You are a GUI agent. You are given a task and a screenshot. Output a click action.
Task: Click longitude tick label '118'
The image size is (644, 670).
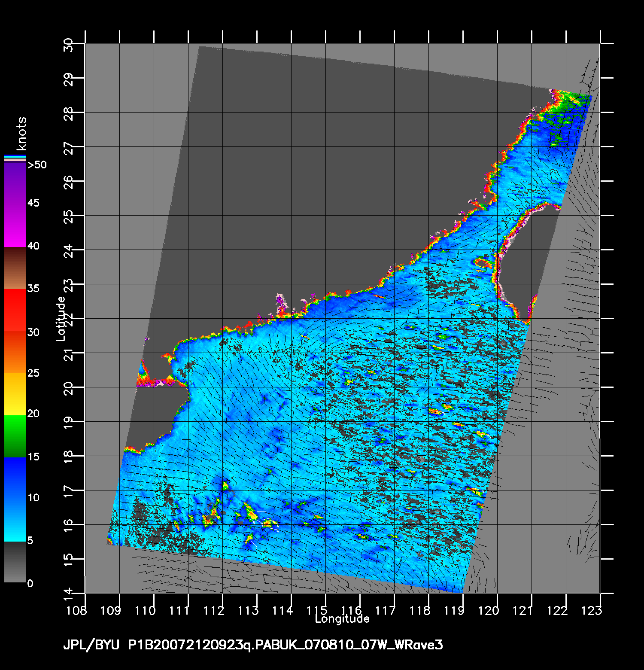point(421,610)
